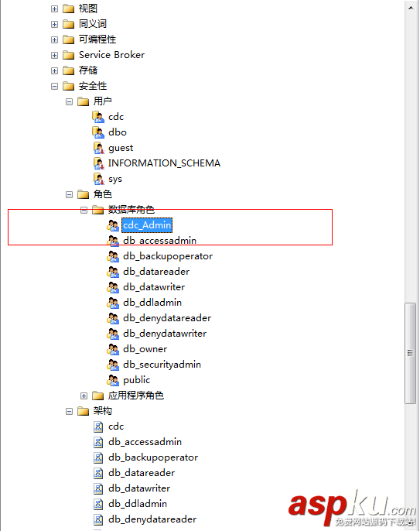Select the 存储 tree item
420x531 pixels.
click(88, 70)
